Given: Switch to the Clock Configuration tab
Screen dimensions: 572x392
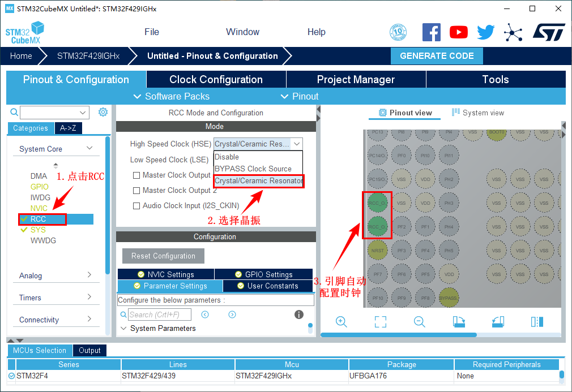Looking at the screenshot, I should coord(216,80).
